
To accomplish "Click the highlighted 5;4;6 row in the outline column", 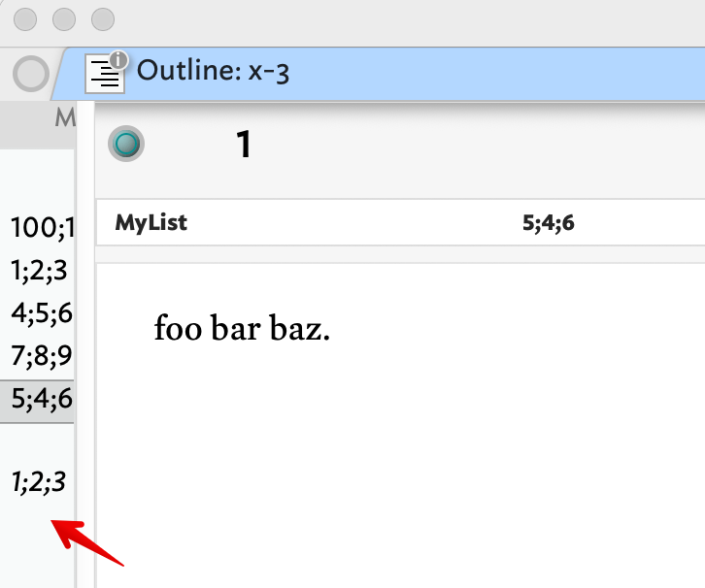I will pyautogui.click(x=41, y=398).
